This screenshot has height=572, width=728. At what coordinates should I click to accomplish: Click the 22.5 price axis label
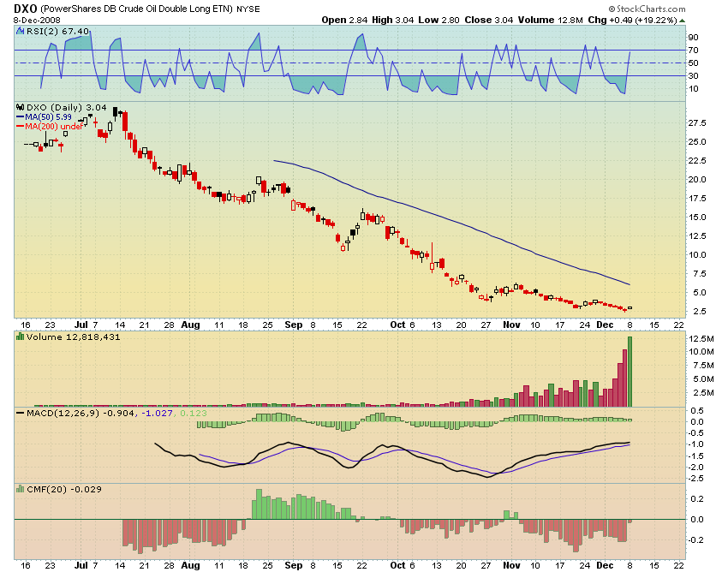[697, 161]
